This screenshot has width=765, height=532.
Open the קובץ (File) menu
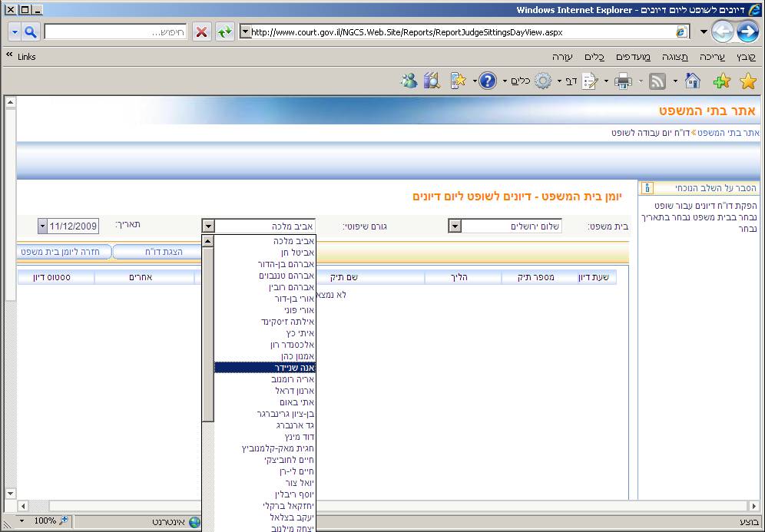(x=746, y=58)
